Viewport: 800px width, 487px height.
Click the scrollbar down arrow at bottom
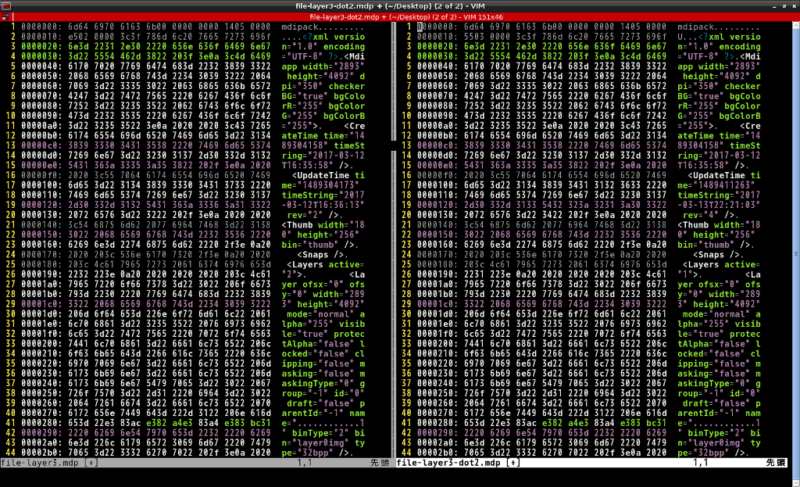(x=796, y=482)
